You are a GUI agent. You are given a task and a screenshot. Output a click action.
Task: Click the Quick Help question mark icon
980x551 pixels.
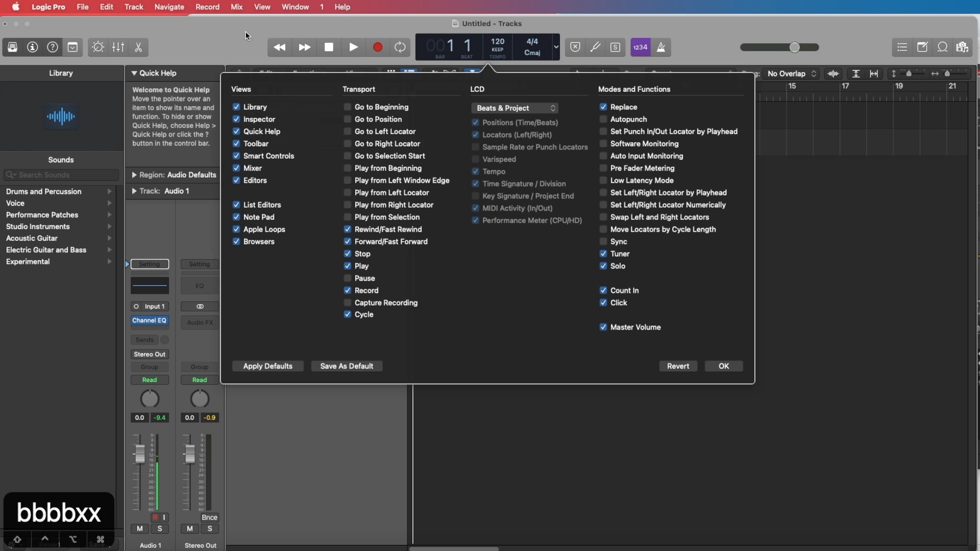click(53, 47)
